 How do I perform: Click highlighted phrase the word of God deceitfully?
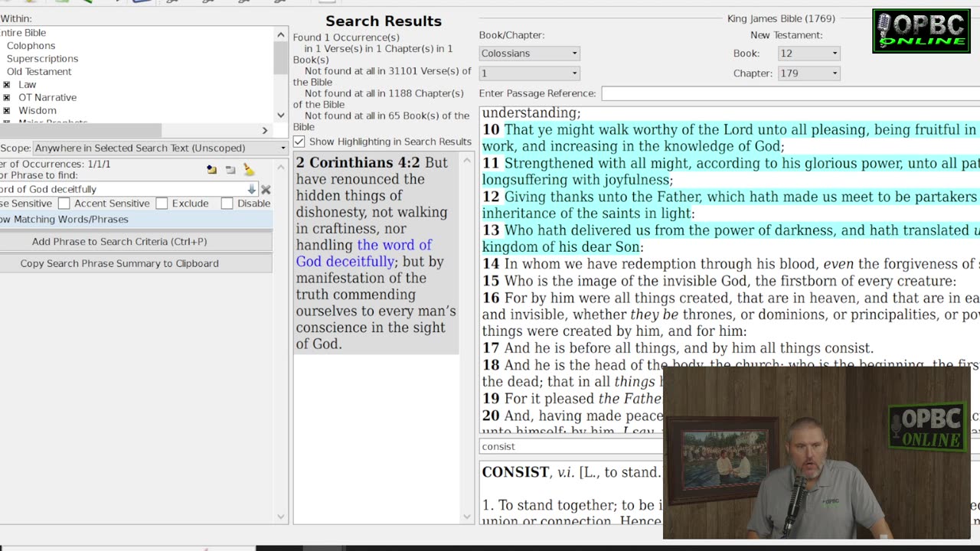[x=364, y=253]
